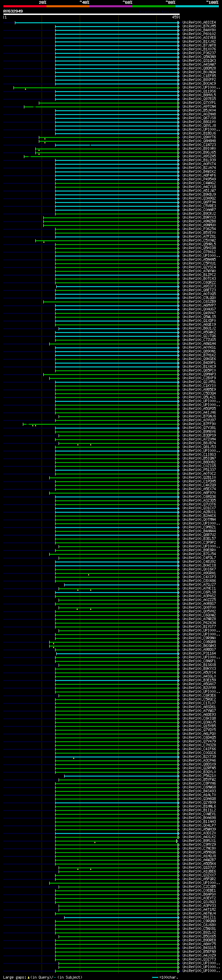Open hit UniRef100_A1HQJ8
The height and width of the screenshot is (980, 222).
pos(199,856)
